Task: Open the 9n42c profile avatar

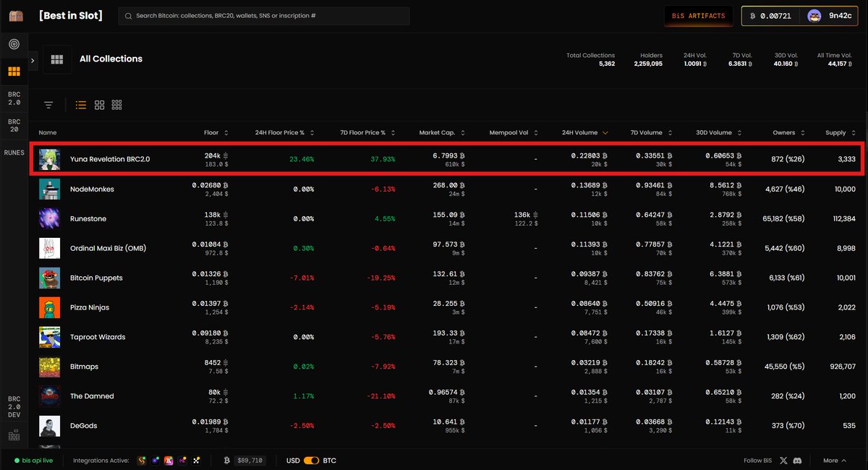Action: [x=814, y=16]
